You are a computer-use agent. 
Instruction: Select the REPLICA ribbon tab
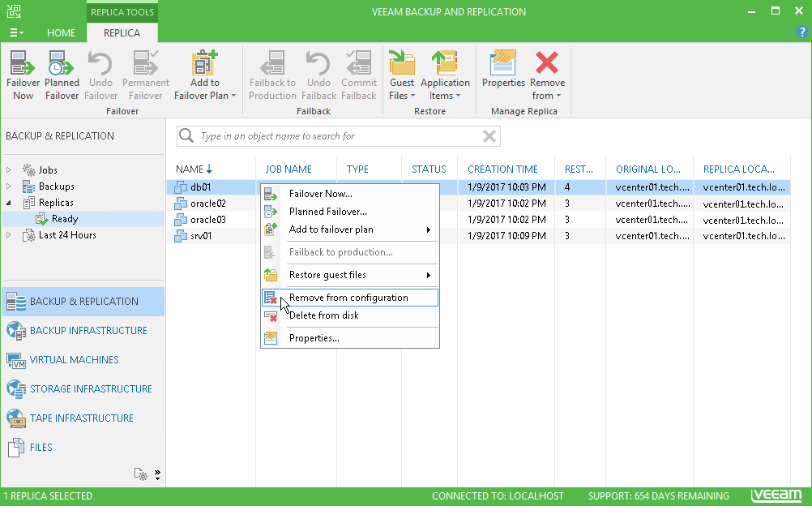[122, 32]
